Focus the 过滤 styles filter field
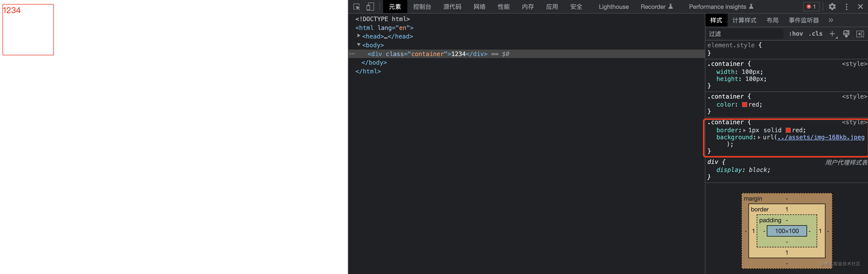Image resolution: width=868 pixels, height=274 pixels. tap(745, 34)
